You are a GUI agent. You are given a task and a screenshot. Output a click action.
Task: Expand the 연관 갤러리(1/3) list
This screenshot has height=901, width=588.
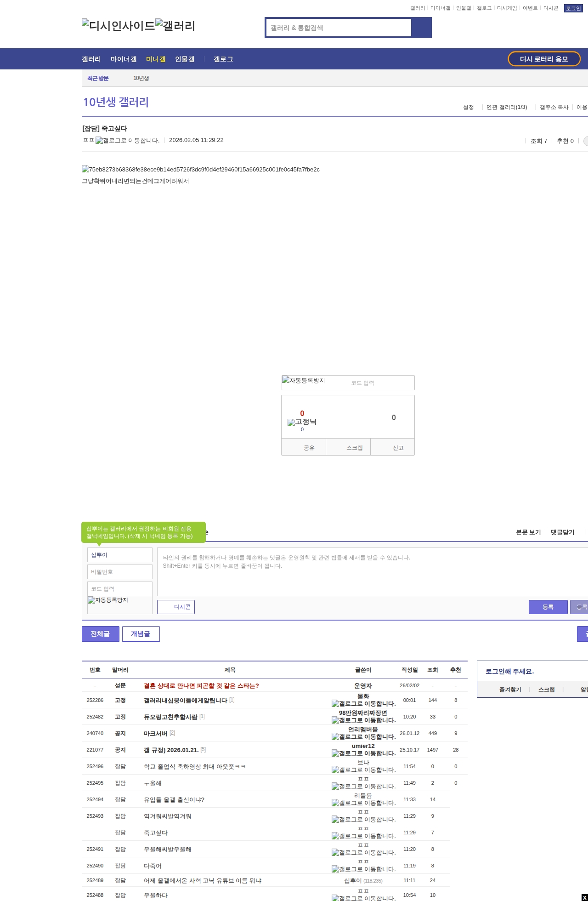pos(507,107)
